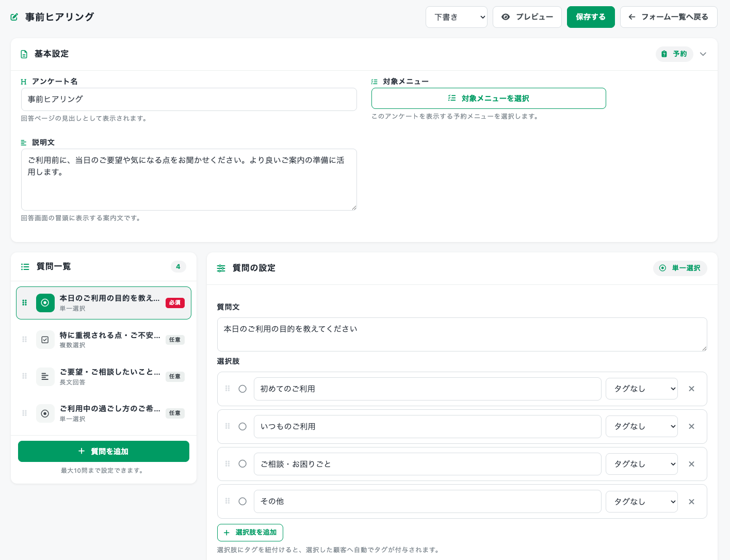730x560 pixels.
Task: Click drag handle of いつものご利用 option
Action: (228, 426)
